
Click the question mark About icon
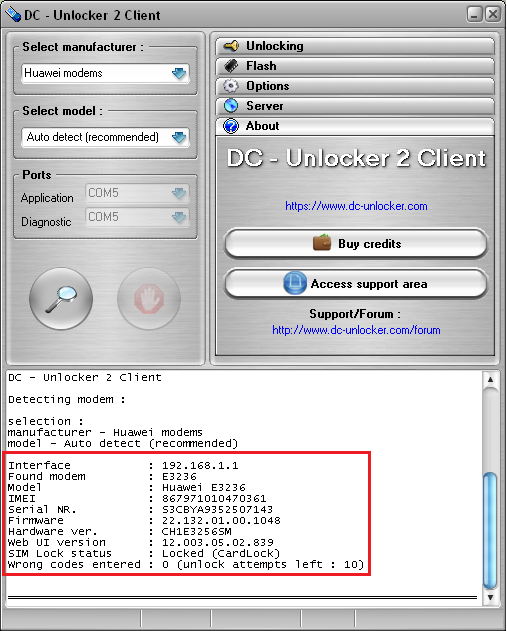(231, 126)
